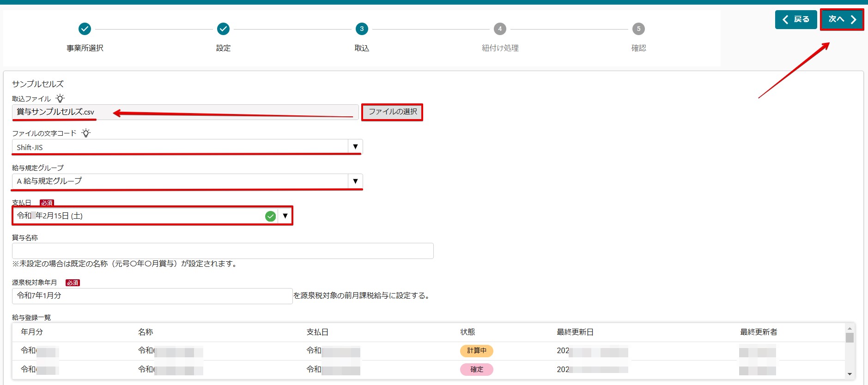Click the 状態 column header
The width and height of the screenshot is (868, 385).
click(x=467, y=332)
